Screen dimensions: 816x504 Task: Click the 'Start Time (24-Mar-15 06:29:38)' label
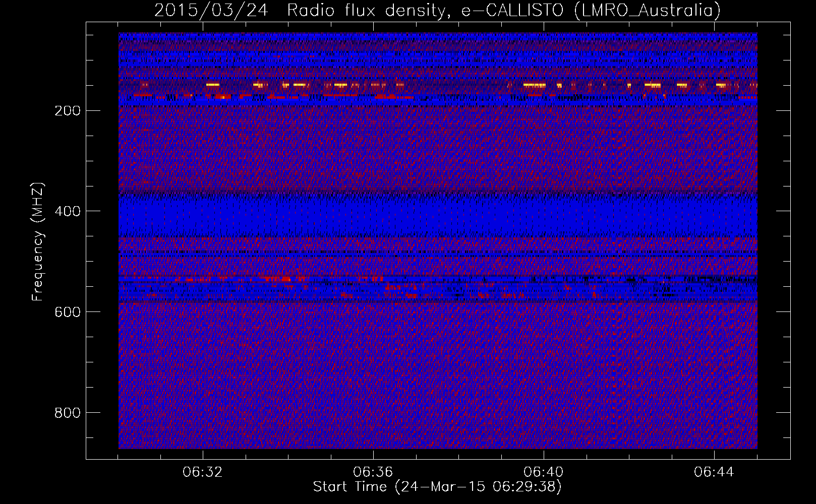coord(437,487)
